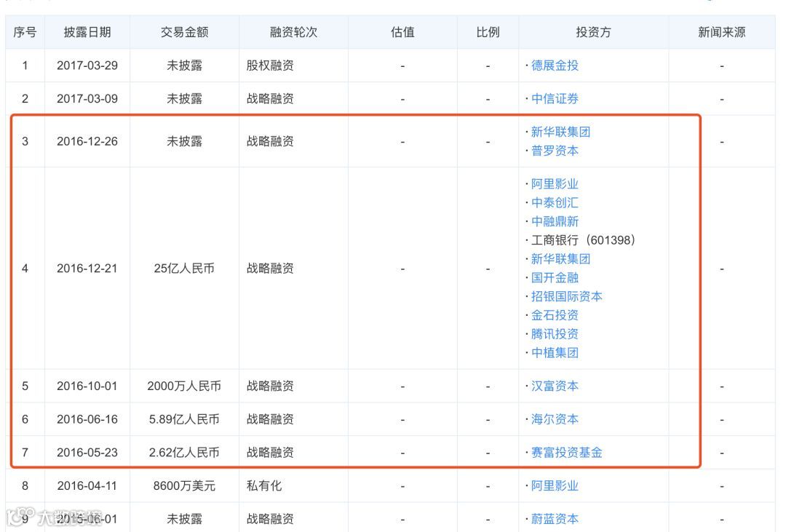This screenshot has height=532, width=786.
Task: Select the date 2016-12-26
Action: (87, 141)
